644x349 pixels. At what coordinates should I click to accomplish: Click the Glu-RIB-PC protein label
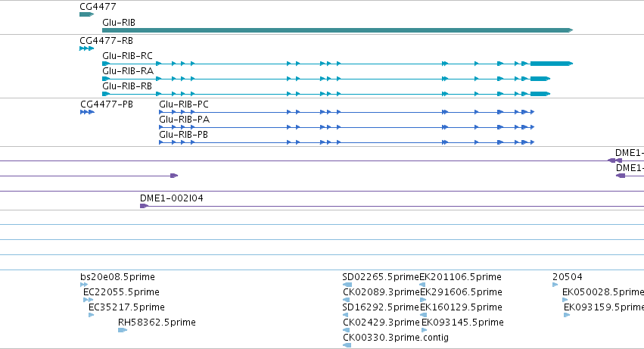pos(184,104)
